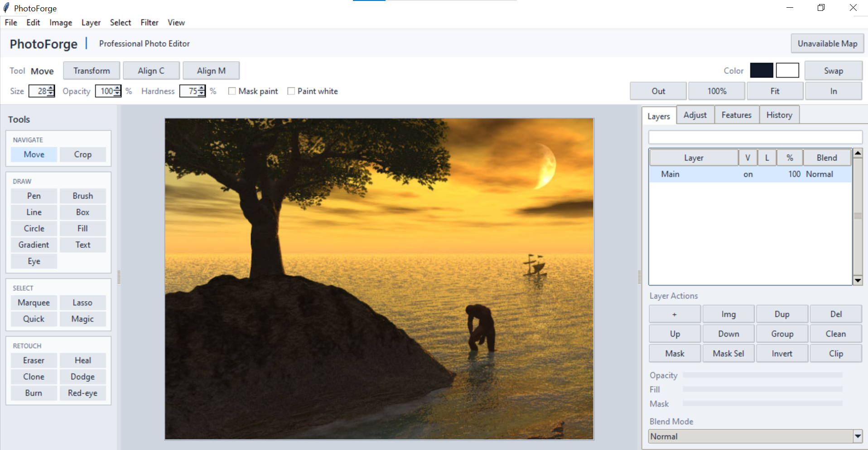868x450 pixels.
Task: Click the Align C button
Action: point(151,71)
